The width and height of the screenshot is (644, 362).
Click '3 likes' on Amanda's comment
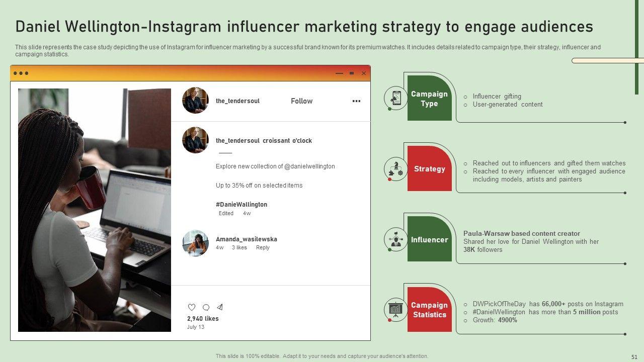239,247
